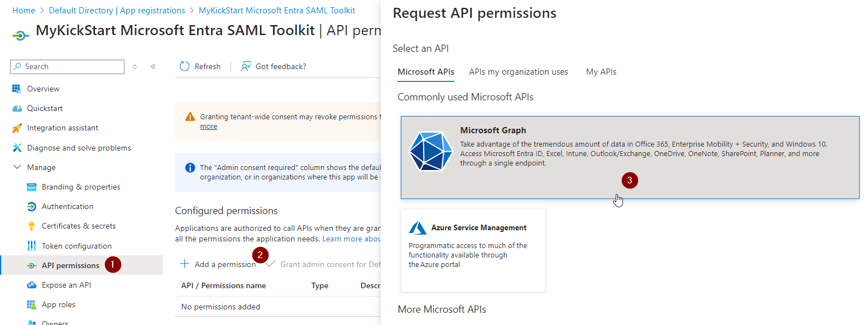Viewport: 868px width, 325px height.
Task: Select Diagnose and solve problems
Action: pos(79,148)
